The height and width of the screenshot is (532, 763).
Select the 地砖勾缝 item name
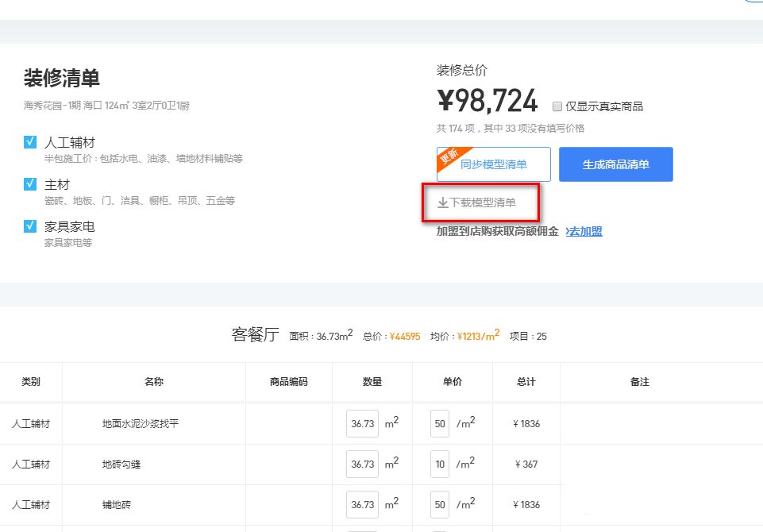[x=121, y=464]
